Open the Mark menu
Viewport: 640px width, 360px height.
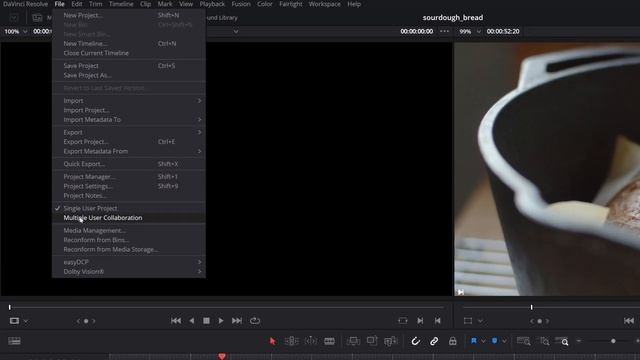click(x=165, y=4)
